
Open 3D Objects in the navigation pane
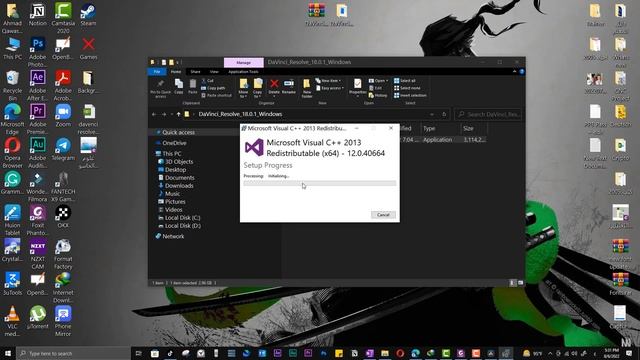[179, 162]
